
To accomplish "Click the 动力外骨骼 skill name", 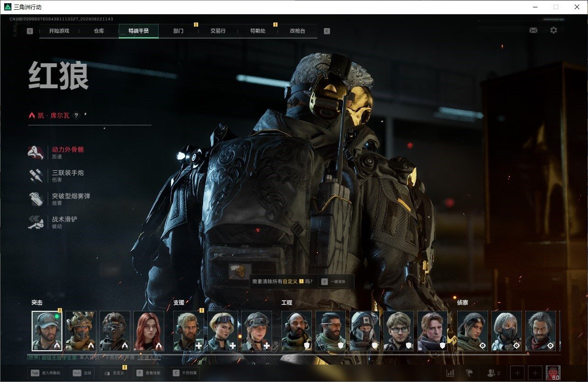I will point(68,149).
